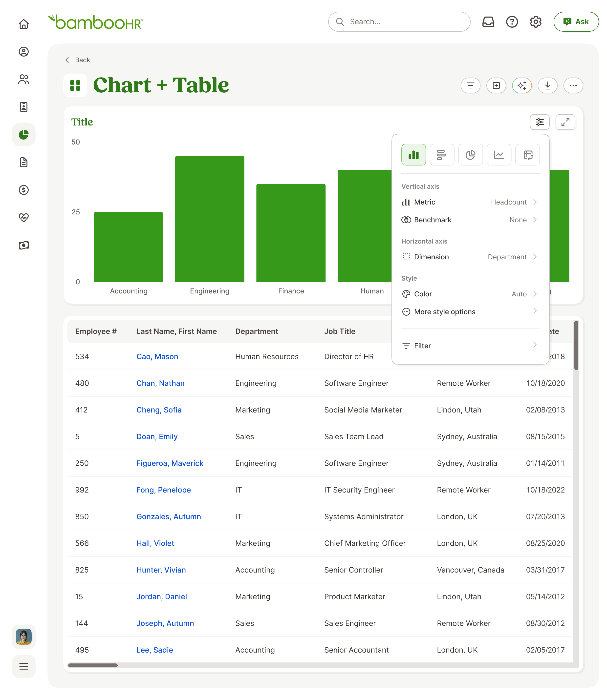This screenshot has width=607, height=700.
Task: Select the line chart type
Action: [499, 155]
